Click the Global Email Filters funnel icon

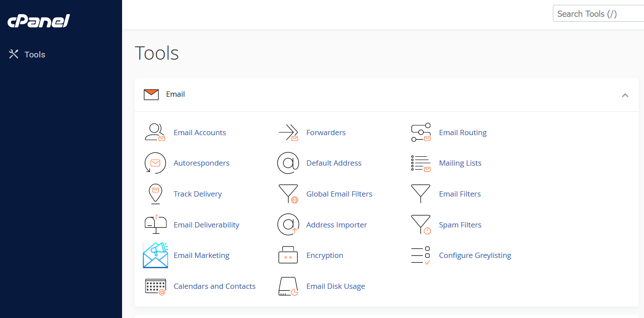(288, 194)
